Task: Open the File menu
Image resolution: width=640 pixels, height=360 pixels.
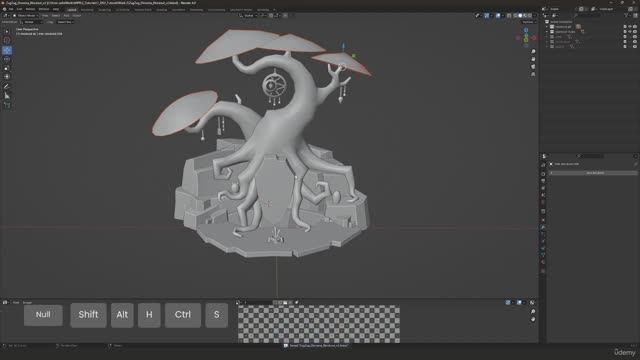Action: coord(11,9)
